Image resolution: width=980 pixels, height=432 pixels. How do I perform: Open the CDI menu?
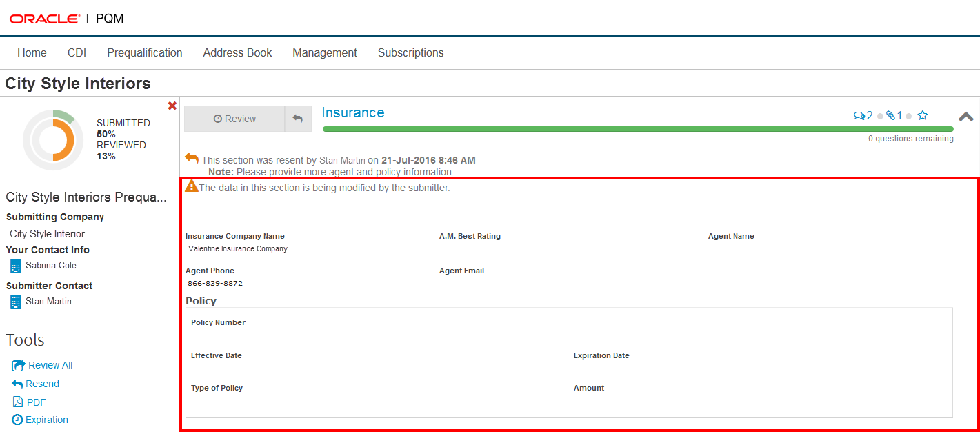(77, 52)
